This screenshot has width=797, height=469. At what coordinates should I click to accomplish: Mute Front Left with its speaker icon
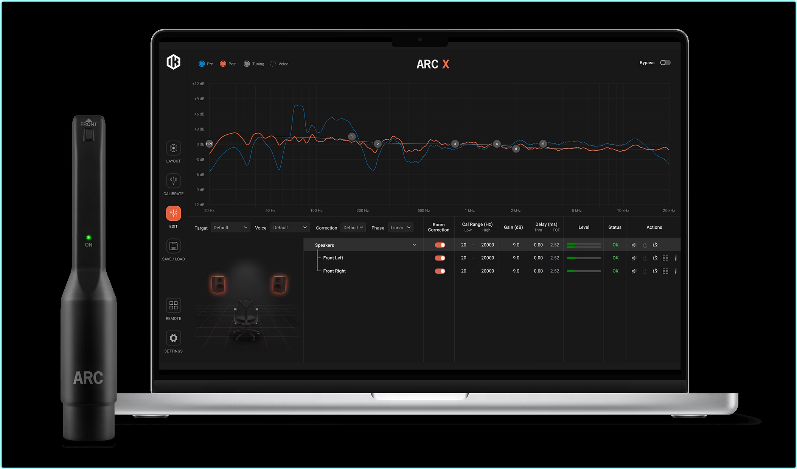[634, 258]
